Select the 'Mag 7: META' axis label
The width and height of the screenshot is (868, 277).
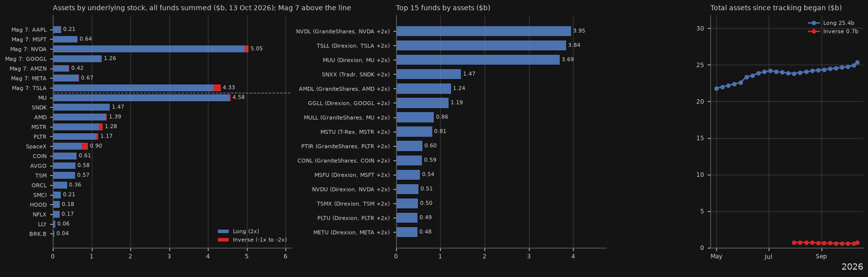tap(29, 79)
